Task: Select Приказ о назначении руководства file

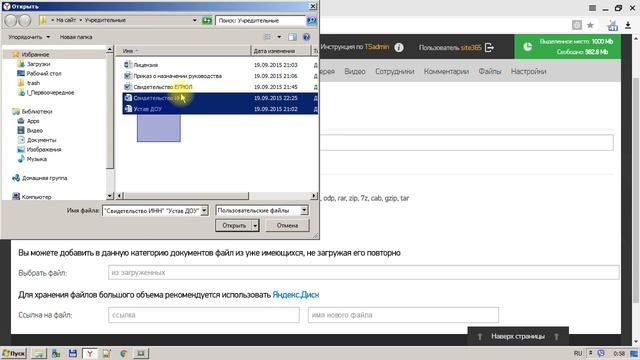Action: click(x=173, y=76)
